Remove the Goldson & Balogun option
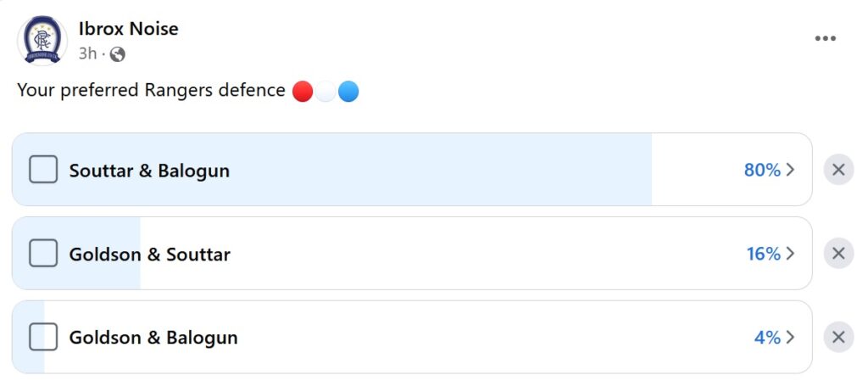Viewport: 868px width, 381px height. pyautogui.click(x=838, y=337)
